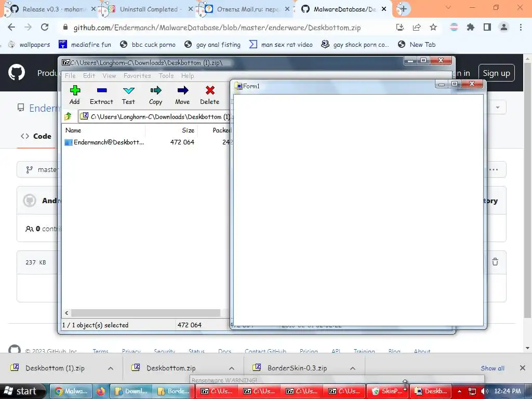
Task: Open the Code tab in the repository
Action: pos(36,137)
